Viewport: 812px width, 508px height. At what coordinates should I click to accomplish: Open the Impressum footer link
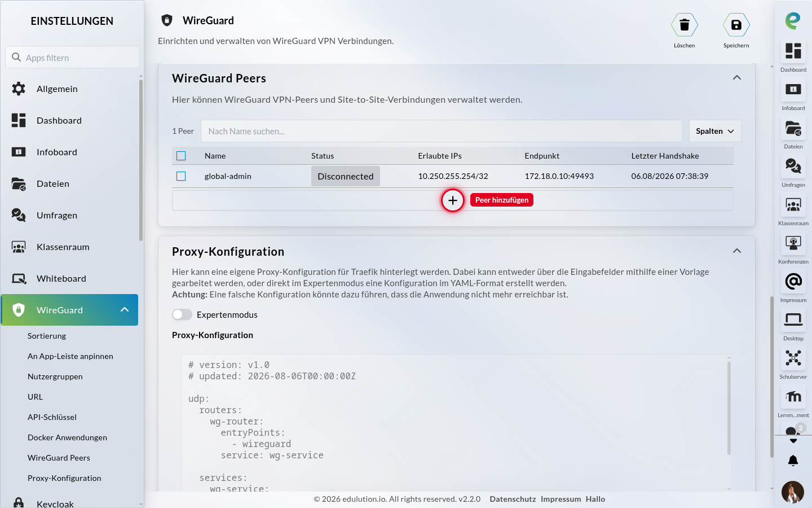point(561,499)
